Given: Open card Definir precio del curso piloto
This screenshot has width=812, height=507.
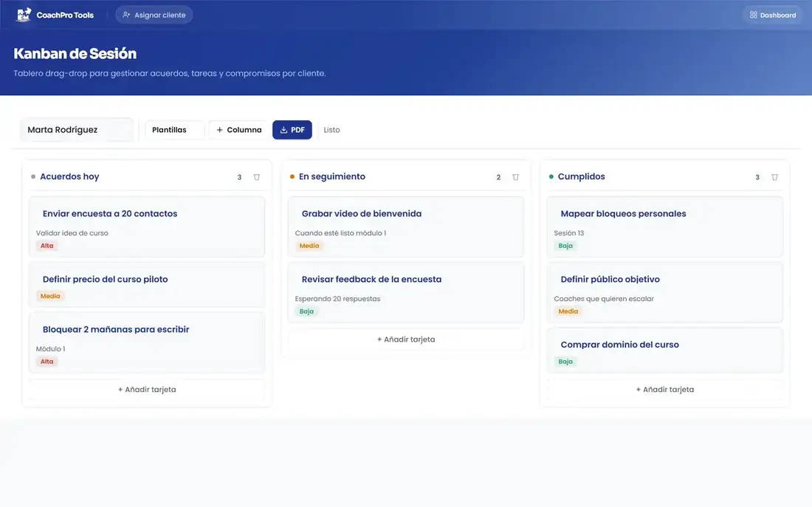Looking at the screenshot, I should (x=147, y=285).
